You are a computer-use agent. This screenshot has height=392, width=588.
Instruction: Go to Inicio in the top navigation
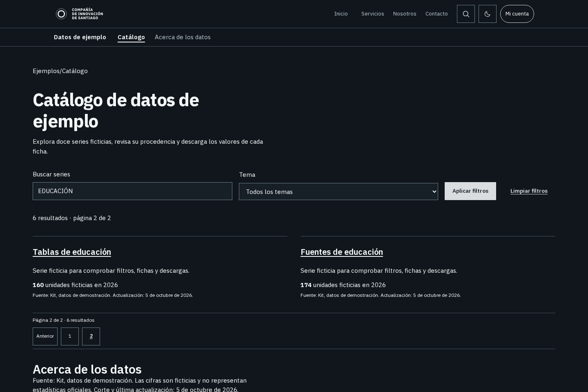341,14
